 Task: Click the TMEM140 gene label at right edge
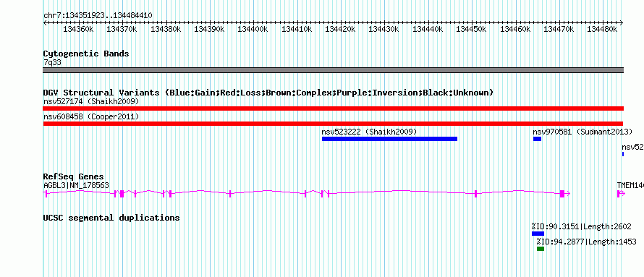[x=630, y=185]
